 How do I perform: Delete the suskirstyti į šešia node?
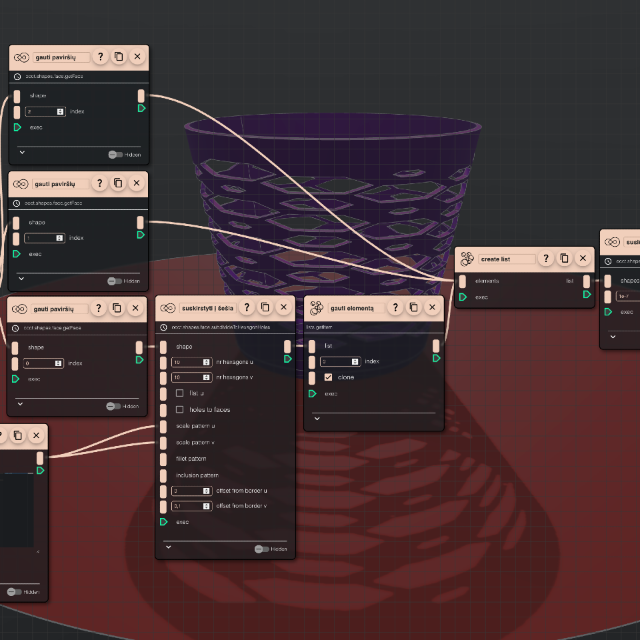point(284,307)
